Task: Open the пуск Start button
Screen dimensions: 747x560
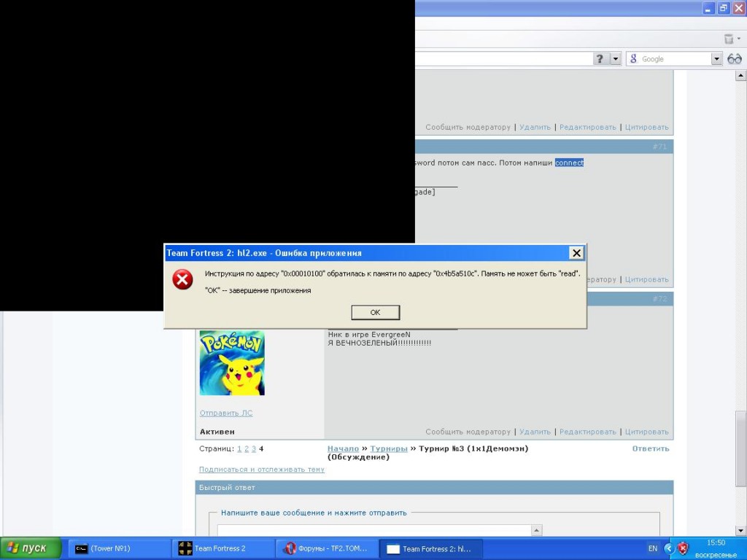Action: tap(31, 548)
